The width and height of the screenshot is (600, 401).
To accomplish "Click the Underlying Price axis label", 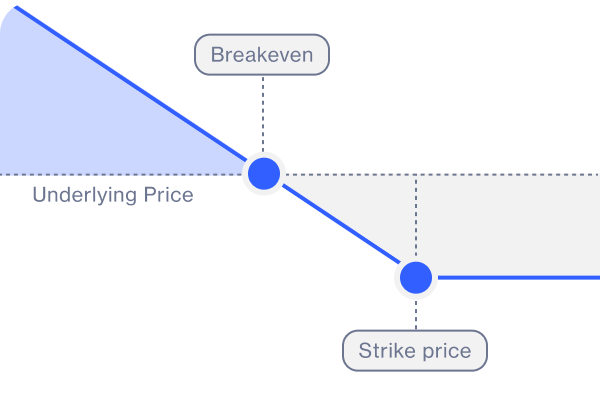I will click(113, 195).
